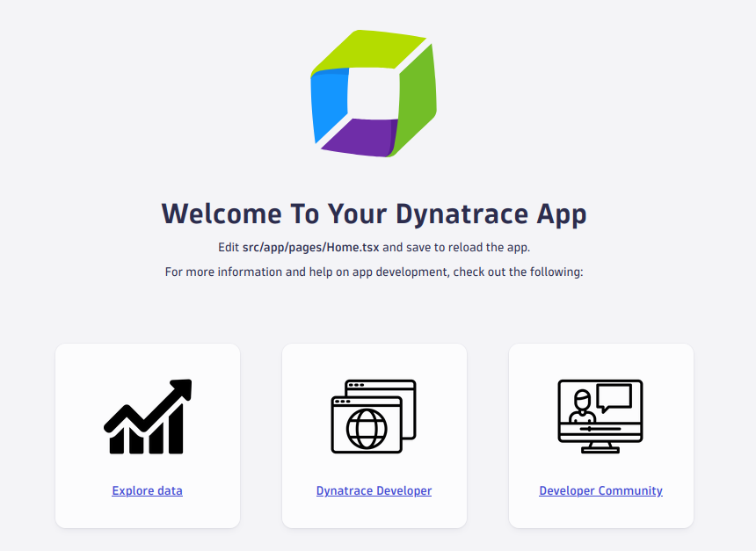Click the Dynatrace cube logo
756x551 pixels.
374,93
